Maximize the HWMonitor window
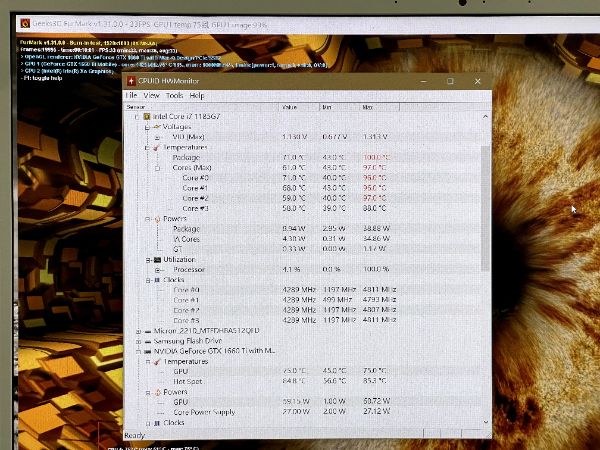This screenshot has width=600, height=450. [450, 81]
